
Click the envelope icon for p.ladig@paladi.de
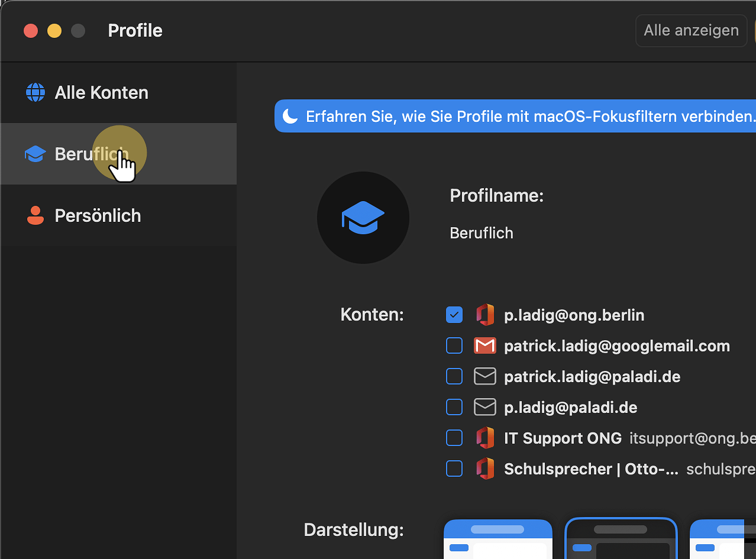(x=485, y=407)
